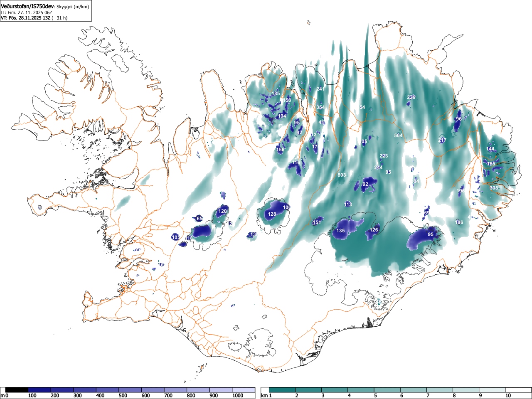Click the '116' visibility value on the map

[x=296, y=163]
